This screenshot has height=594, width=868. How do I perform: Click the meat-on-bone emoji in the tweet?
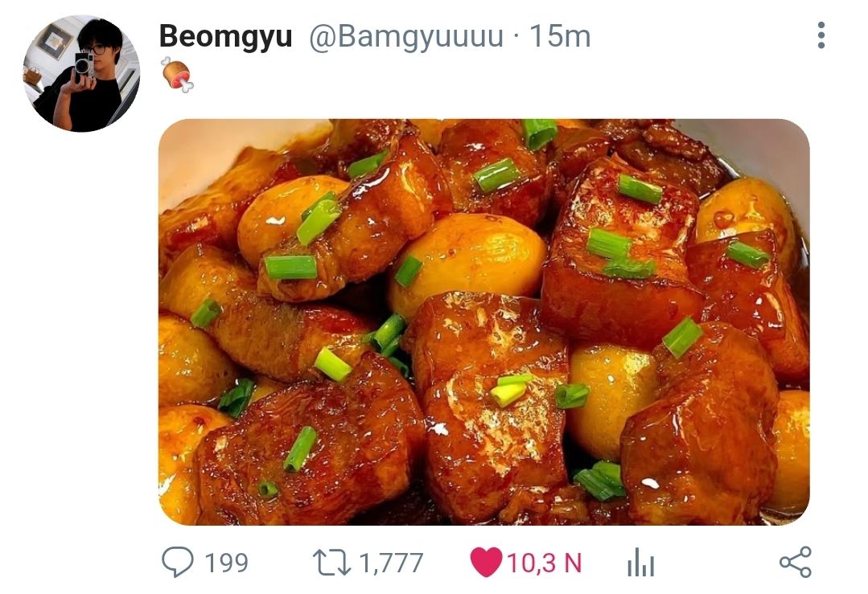click(x=176, y=74)
